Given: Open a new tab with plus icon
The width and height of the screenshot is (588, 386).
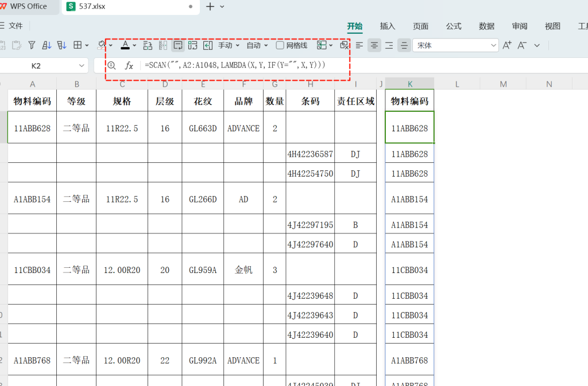Looking at the screenshot, I should click(210, 6).
